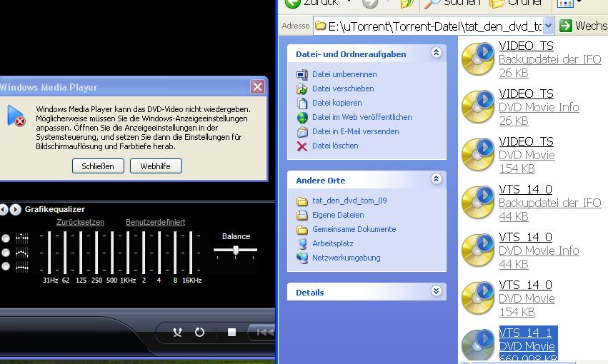Toggle repeat in the media player

point(199,333)
